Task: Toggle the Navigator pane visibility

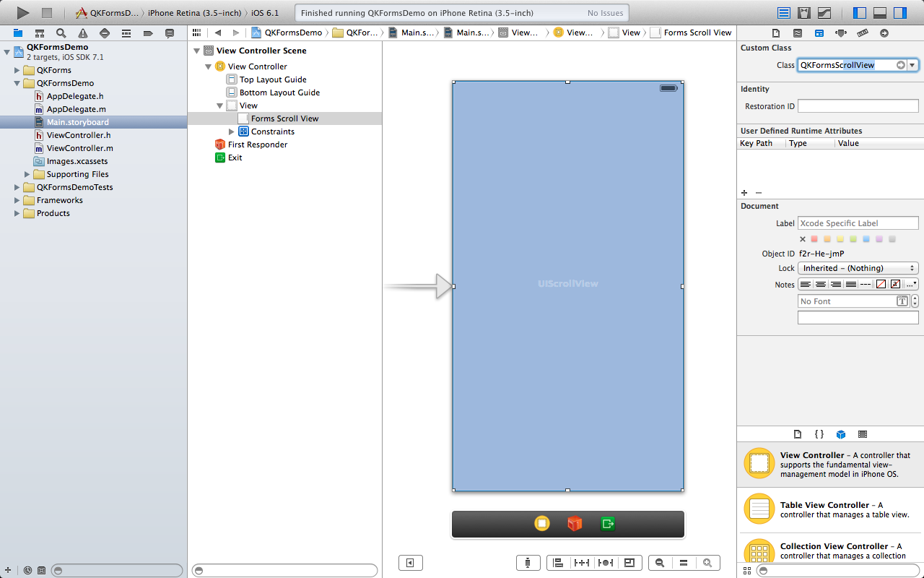Action: point(860,13)
